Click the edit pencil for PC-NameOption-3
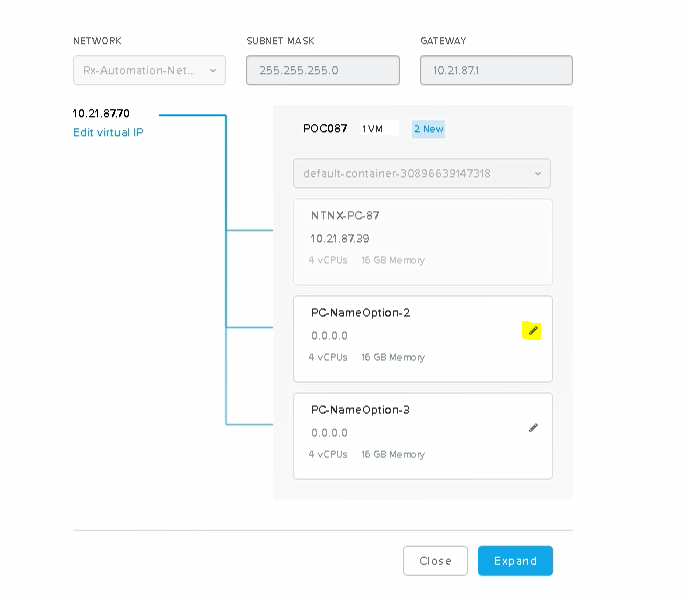The height and width of the screenshot is (599, 683). pyautogui.click(x=533, y=427)
